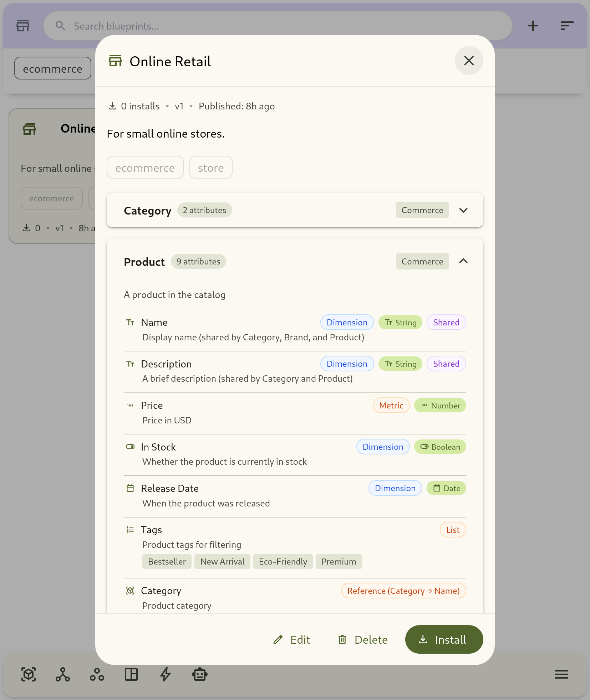Click the Bestseller tag under Tags
Screen dimensions: 590x700
tap(167, 561)
